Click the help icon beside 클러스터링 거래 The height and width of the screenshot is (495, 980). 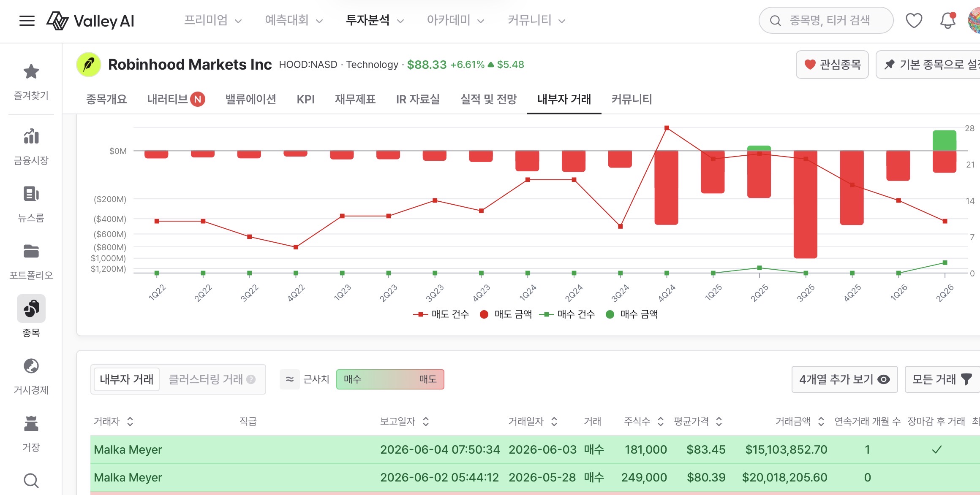(x=251, y=379)
